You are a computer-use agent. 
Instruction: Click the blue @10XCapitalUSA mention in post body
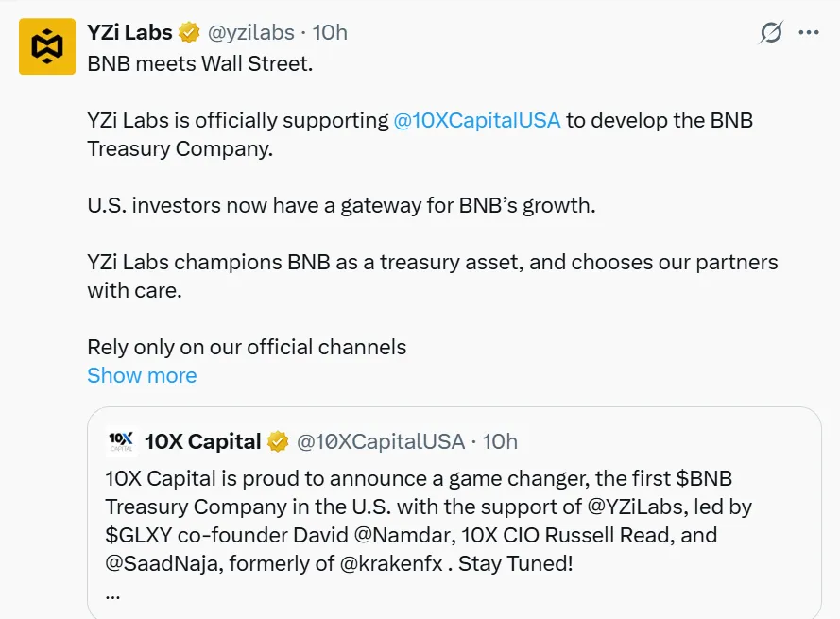click(x=477, y=121)
